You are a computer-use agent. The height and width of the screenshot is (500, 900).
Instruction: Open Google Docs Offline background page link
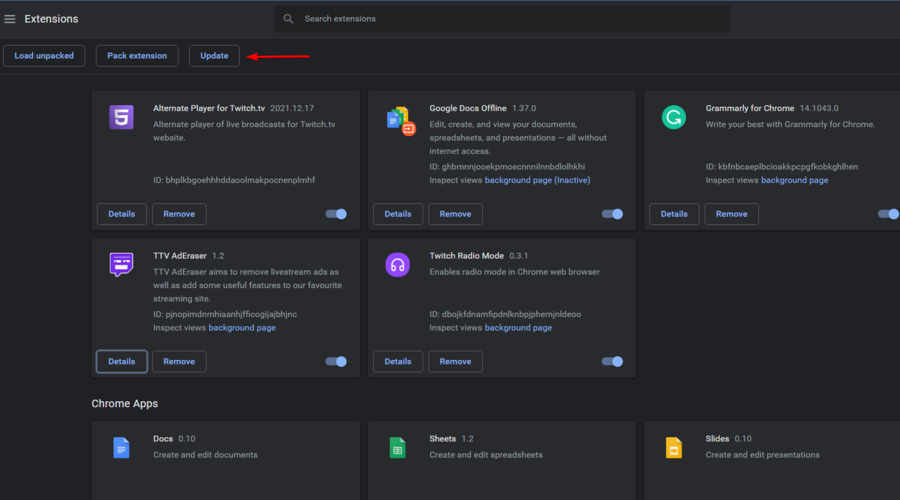[x=537, y=180]
